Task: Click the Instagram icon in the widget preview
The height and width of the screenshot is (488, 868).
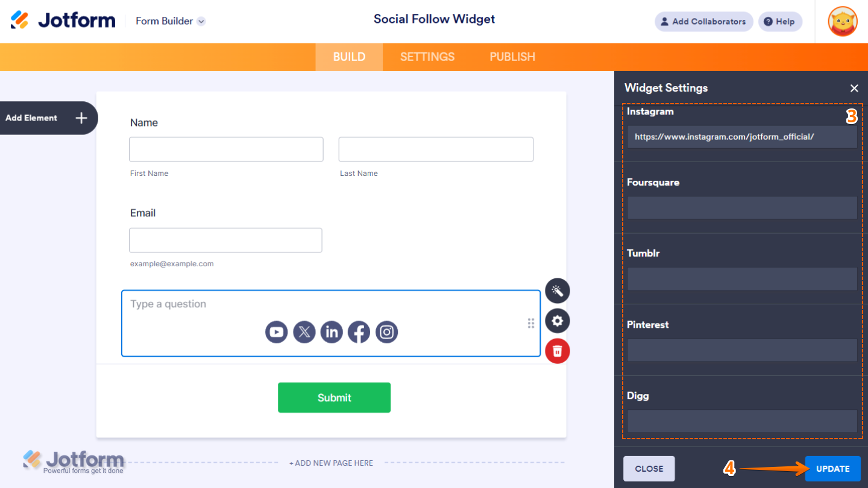Action: pos(386,332)
